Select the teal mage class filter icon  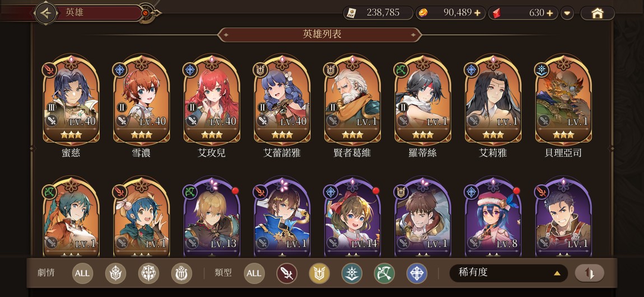click(352, 274)
